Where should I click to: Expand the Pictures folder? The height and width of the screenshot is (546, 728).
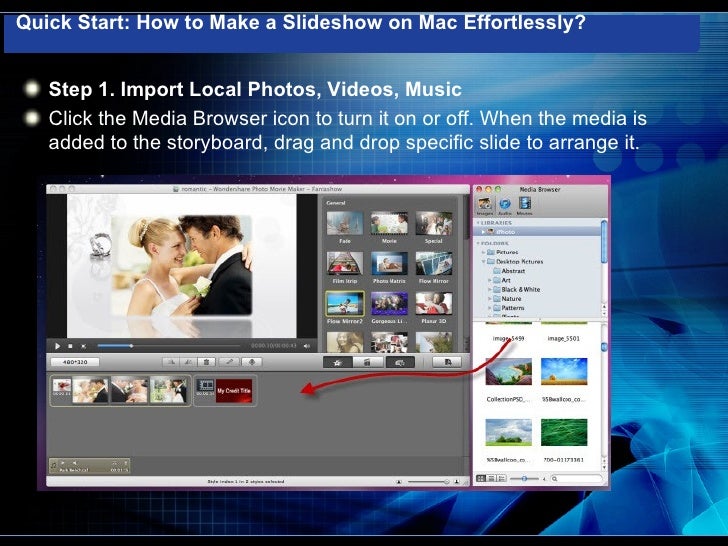point(483,252)
